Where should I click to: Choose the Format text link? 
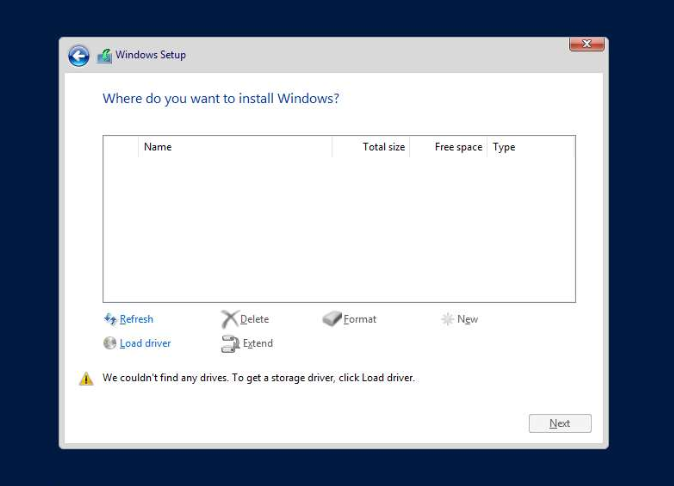360,319
